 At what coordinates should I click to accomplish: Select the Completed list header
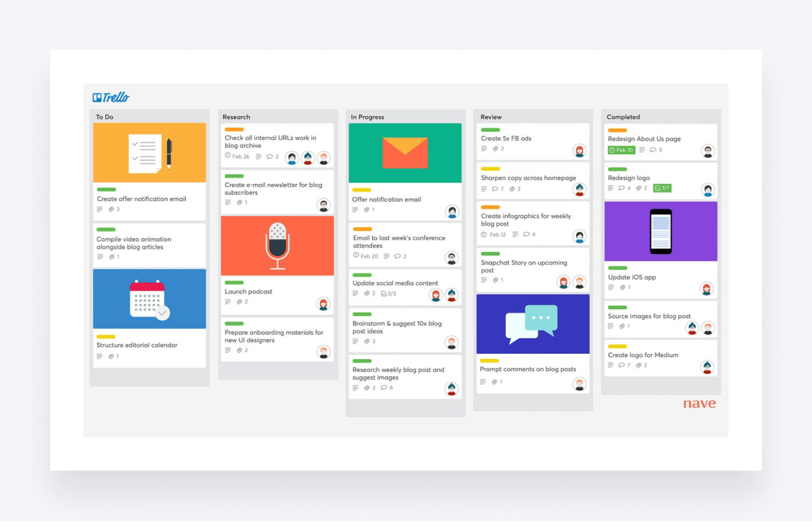623,117
